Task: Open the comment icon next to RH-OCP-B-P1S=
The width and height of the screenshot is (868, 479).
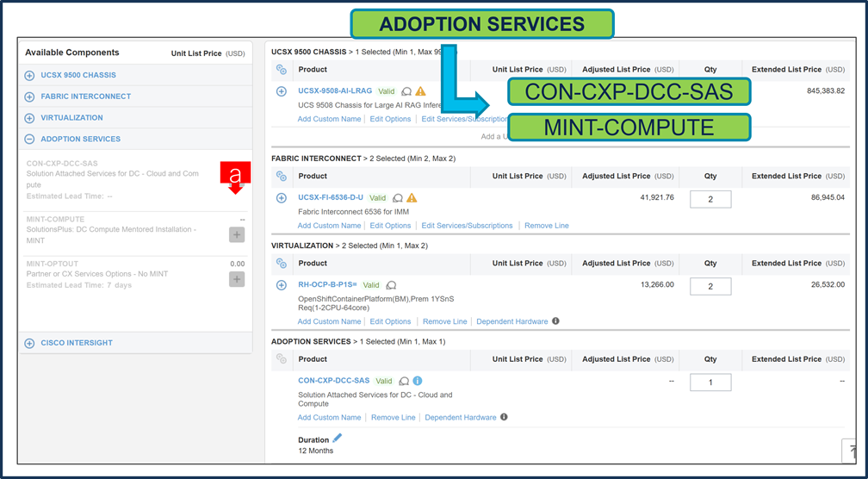Action: pyautogui.click(x=391, y=285)
